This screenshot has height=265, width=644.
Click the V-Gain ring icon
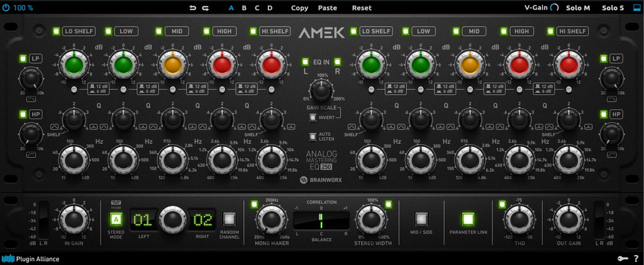[555, 8]
